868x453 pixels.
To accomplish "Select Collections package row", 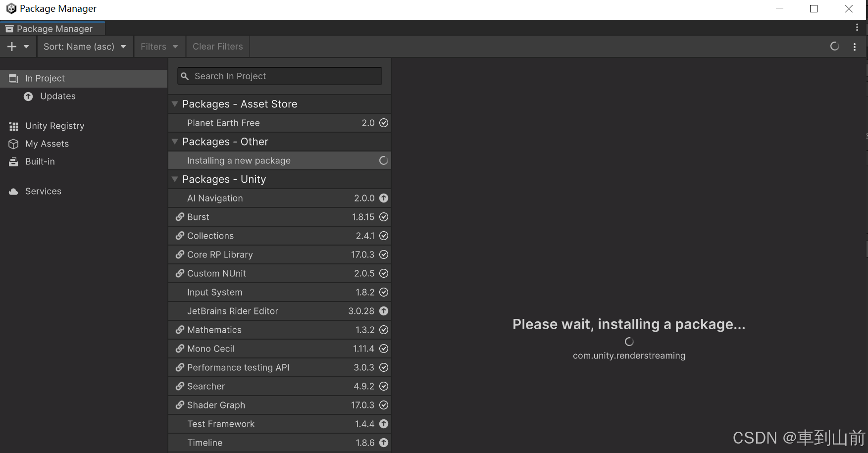I will coord(280,236).
